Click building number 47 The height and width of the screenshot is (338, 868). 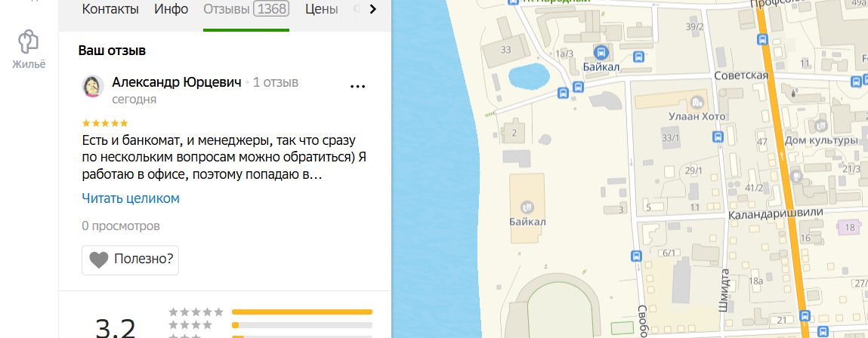tap(762, 142)
